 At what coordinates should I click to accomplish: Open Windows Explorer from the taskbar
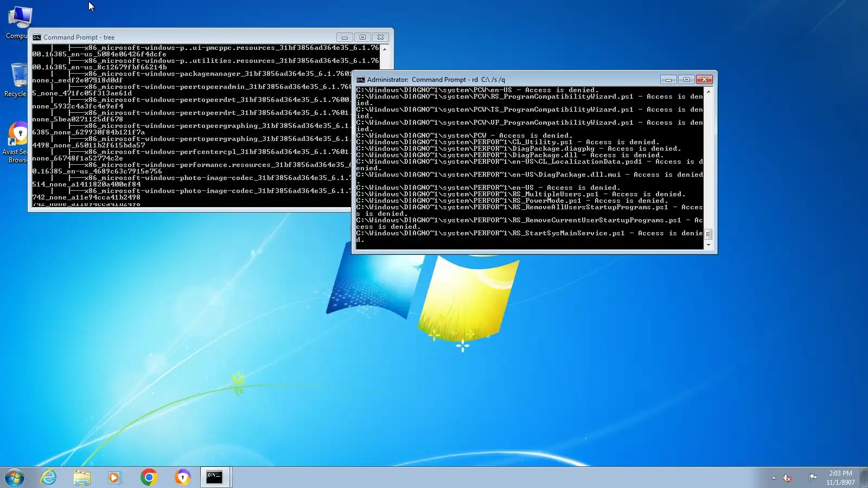click(82, 478)
